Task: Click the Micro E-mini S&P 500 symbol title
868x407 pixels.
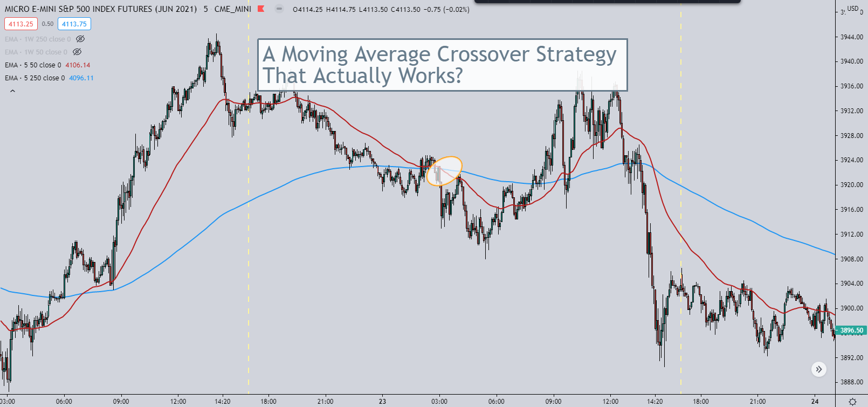Action: coord(101,9)
